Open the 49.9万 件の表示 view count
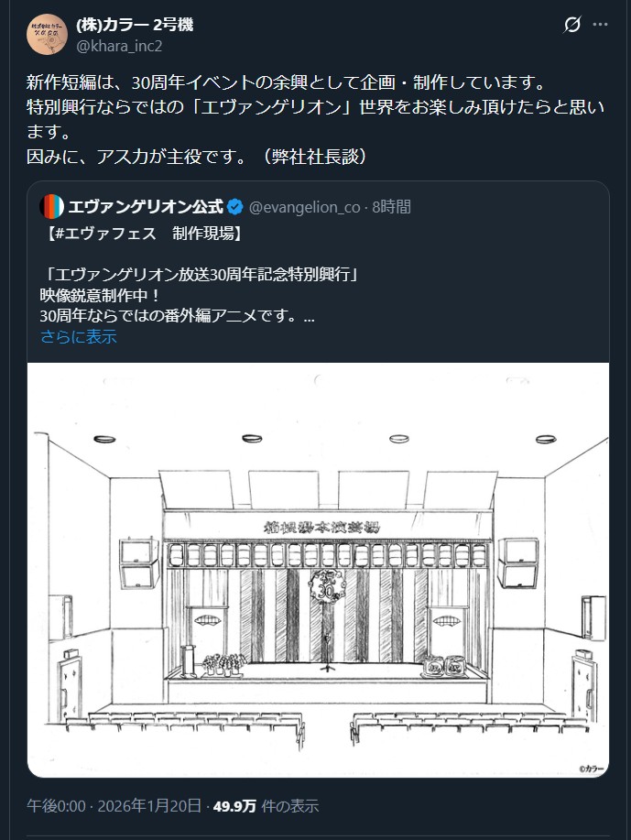Screen dimensions: 631x840 point(266,806)
